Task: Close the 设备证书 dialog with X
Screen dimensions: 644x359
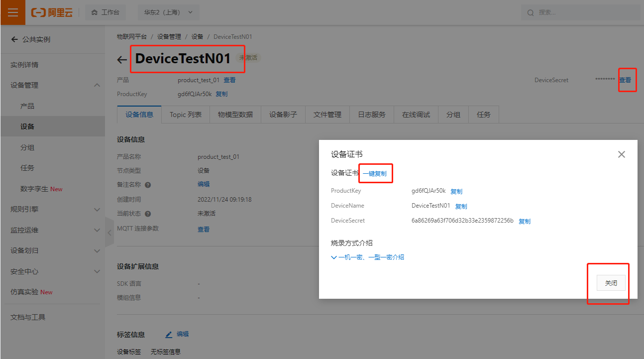Action: tap(621, 154)
